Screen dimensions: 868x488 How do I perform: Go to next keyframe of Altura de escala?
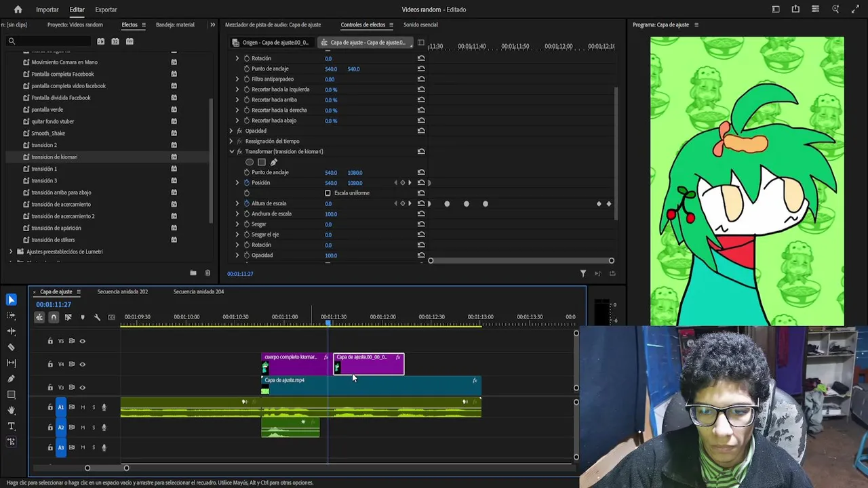tap(409, 203)
